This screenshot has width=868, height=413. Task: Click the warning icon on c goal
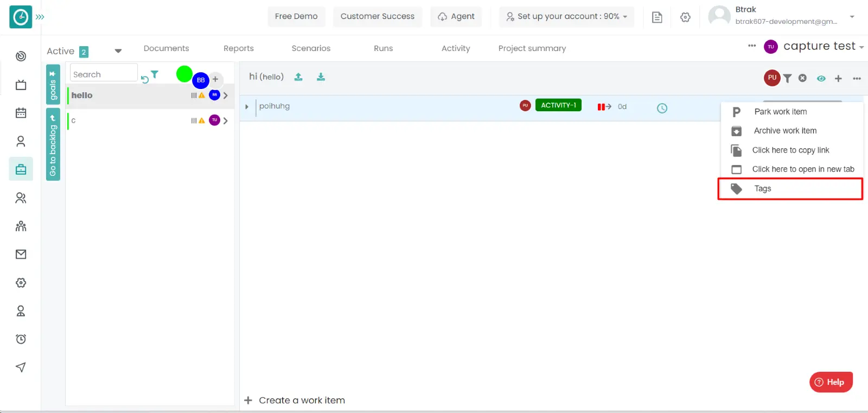point(202,120)
